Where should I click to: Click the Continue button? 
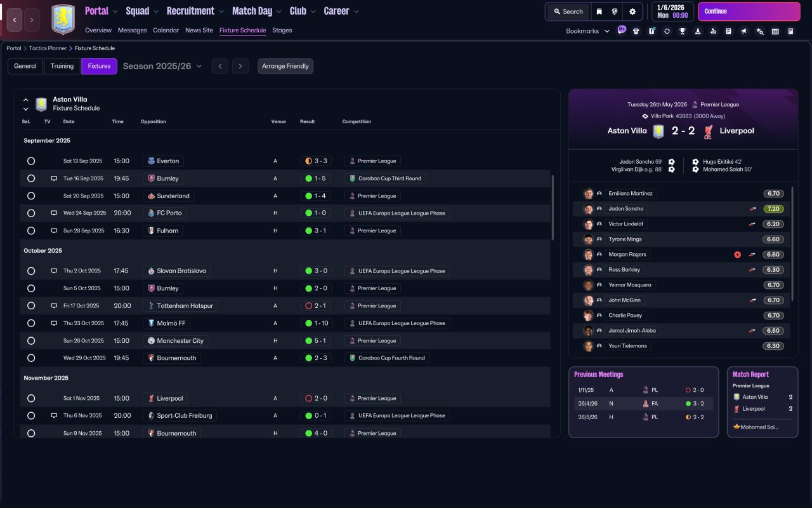click(x=749, y=11)
